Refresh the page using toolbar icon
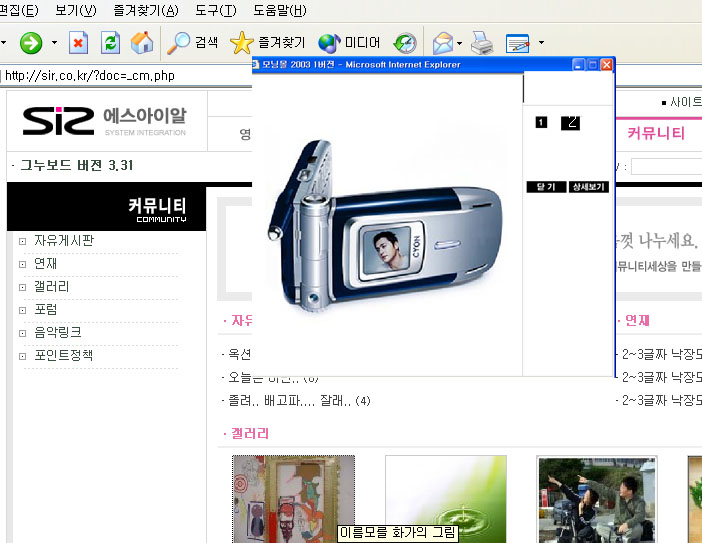The height and width of the screenshot is (543, 702). click(x=110, y=43)
